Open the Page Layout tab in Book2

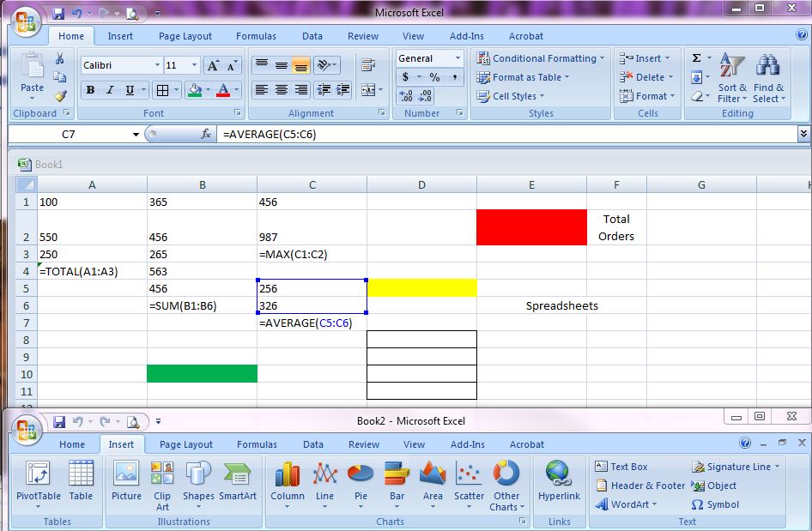(185, 444)
